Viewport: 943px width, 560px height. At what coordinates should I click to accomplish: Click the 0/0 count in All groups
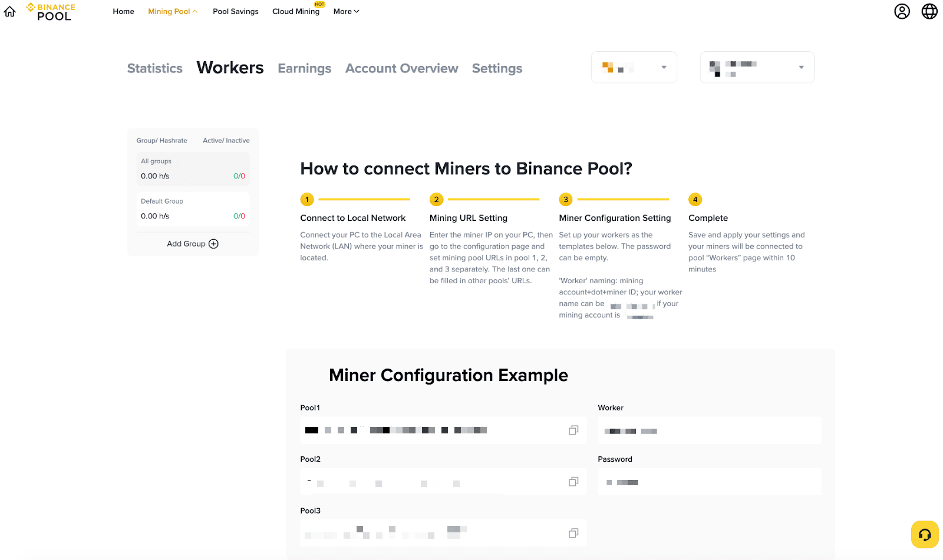point(239,176)
